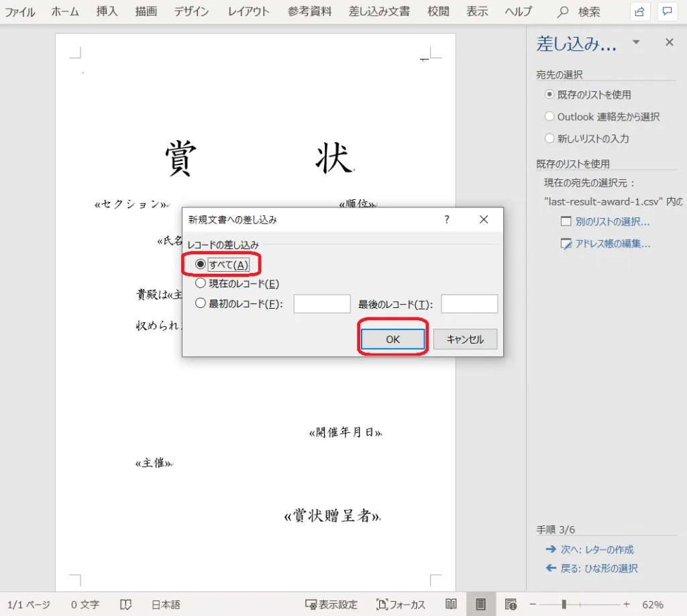Click the 最後のレコード input field

click(469, 304)
